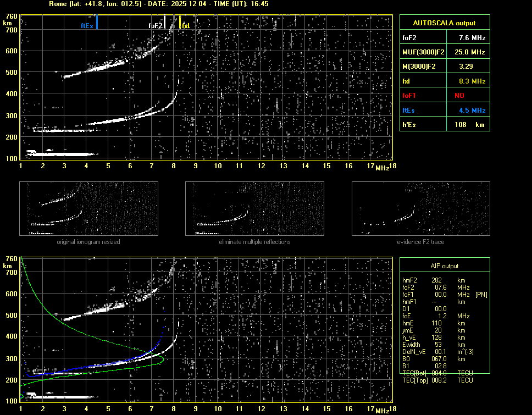Click the yellow fxI marker line

180,23
